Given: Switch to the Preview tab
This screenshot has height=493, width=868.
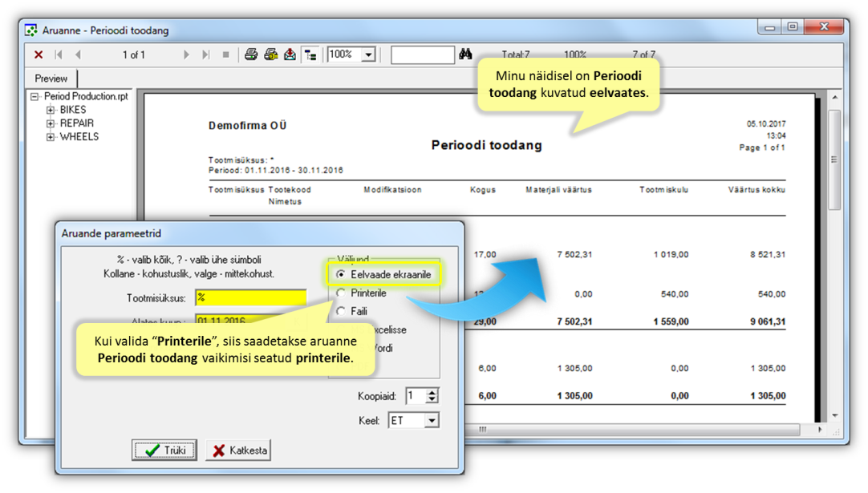Looking at the screenshot, I should 51,78.
